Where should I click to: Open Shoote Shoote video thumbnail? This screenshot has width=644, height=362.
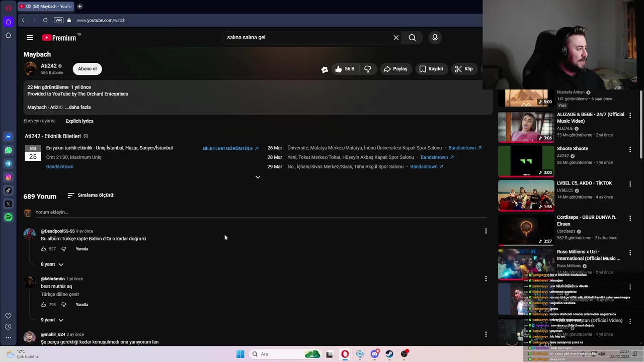click(x=526, y=161)
